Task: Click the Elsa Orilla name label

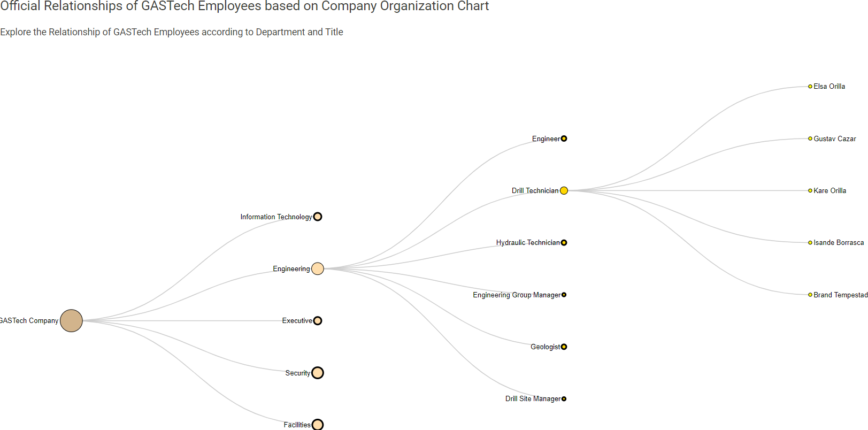Action: [829, 86]
